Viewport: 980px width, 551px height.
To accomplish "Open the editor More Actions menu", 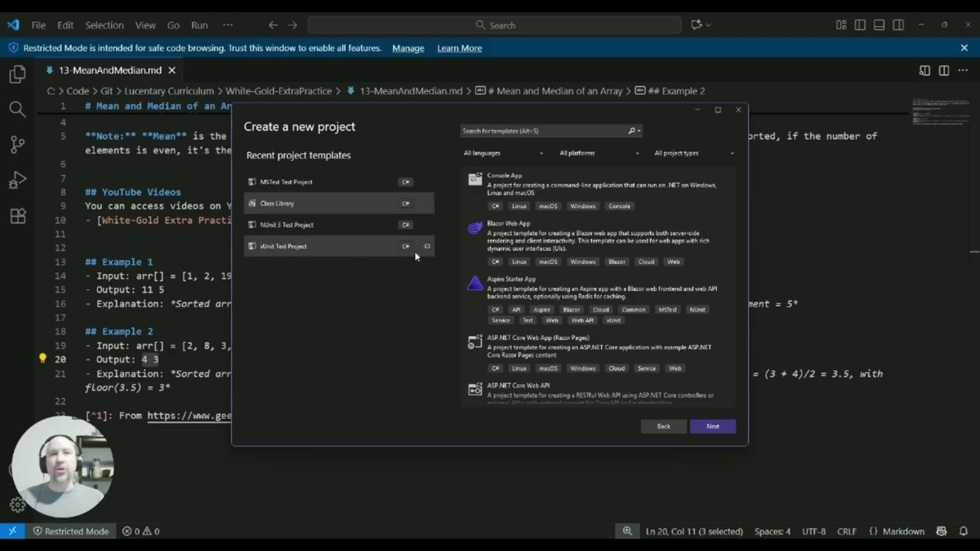I will pyautogui.click(x=962, y=70).
